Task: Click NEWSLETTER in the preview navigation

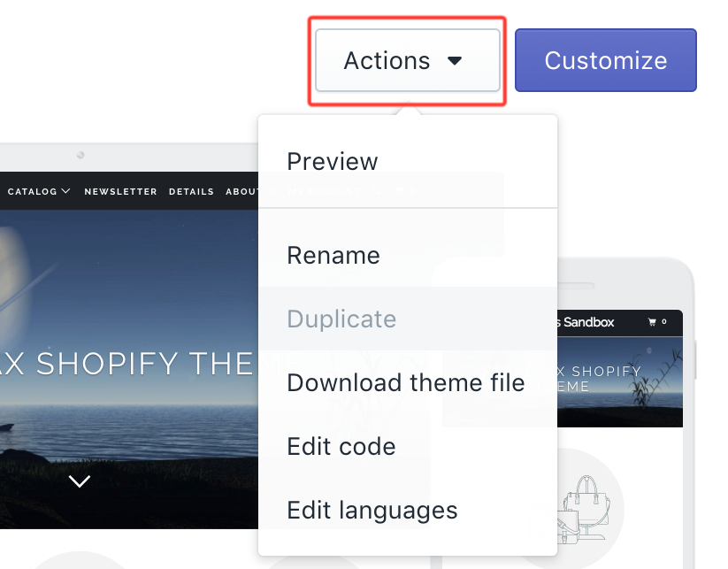Action: 120,191
